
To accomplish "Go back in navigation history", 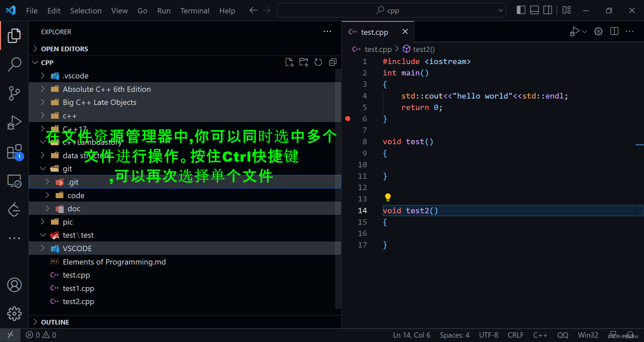I will pos(253,10).
